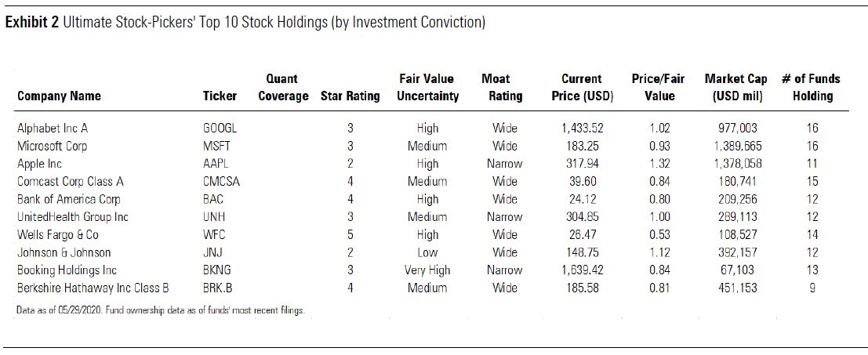Viewport: 868px width, 355px height.
Task: Click the data as of 05/29/2020 footnote
Action: click(x=160, y=311)
